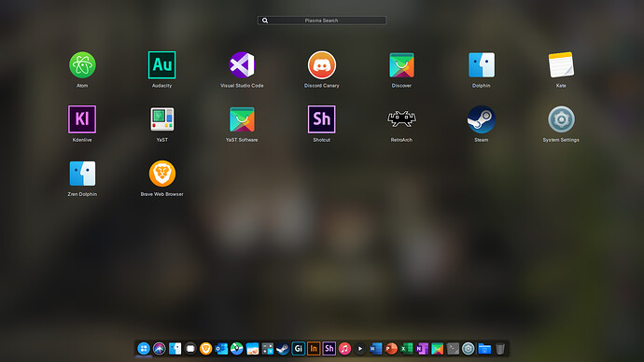Open Discord Canary

coord(322,65)
